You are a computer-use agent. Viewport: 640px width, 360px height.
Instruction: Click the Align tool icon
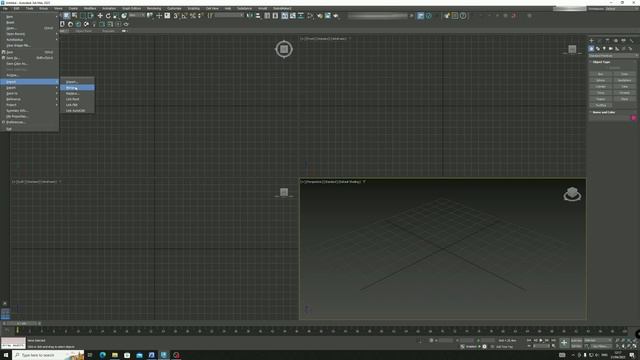(x=258, y=16)
